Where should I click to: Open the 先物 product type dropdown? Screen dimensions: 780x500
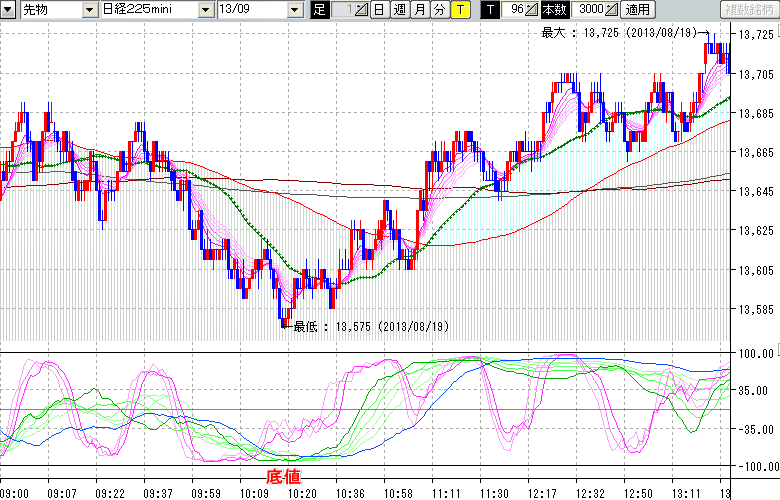(90, 9)
